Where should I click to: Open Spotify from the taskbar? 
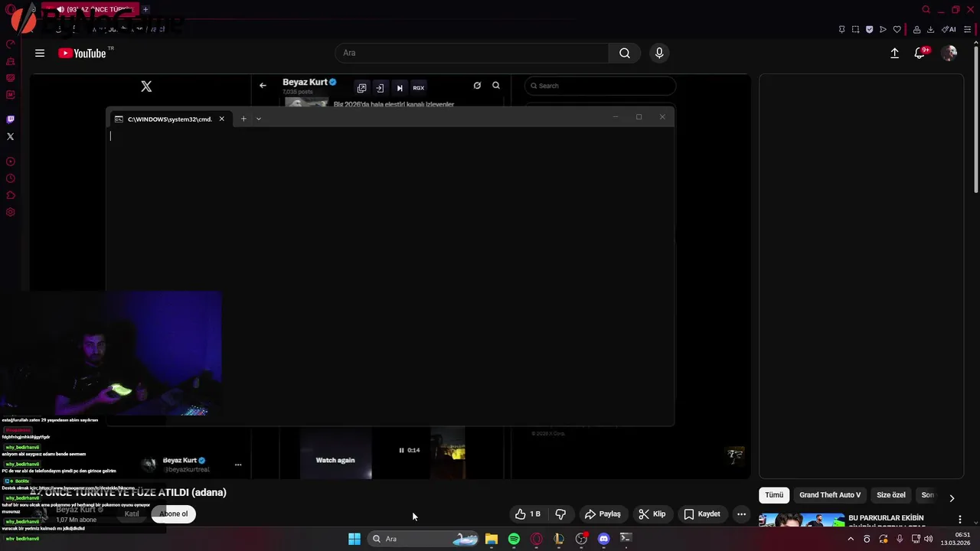click(514, 539)
